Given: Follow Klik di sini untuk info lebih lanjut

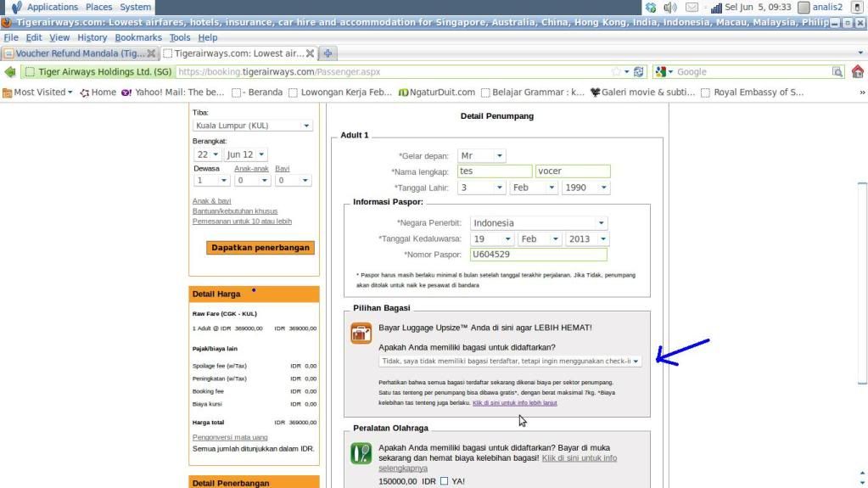Looking at the screenshot, I should coord(515,402).
